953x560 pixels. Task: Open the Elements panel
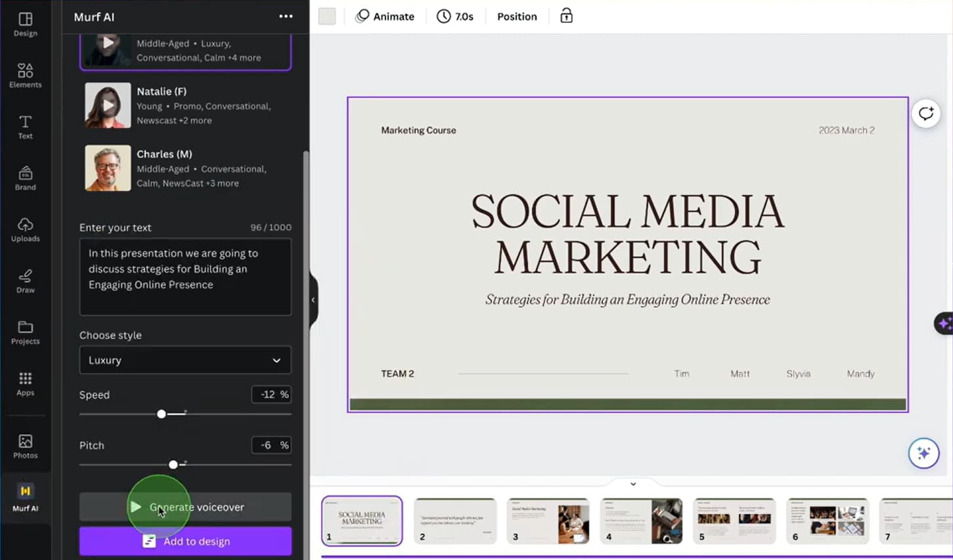point(25,75)
